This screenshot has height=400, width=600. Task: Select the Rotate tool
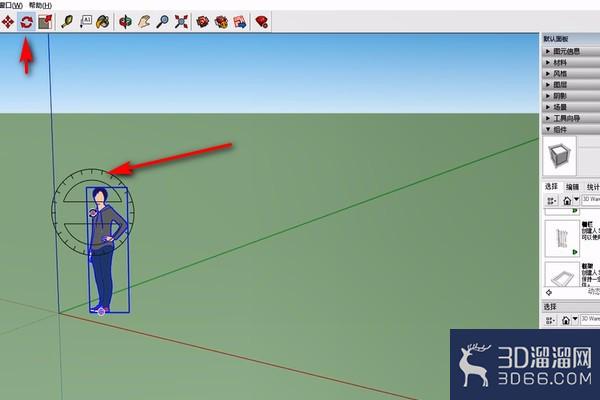pos(26,22)
